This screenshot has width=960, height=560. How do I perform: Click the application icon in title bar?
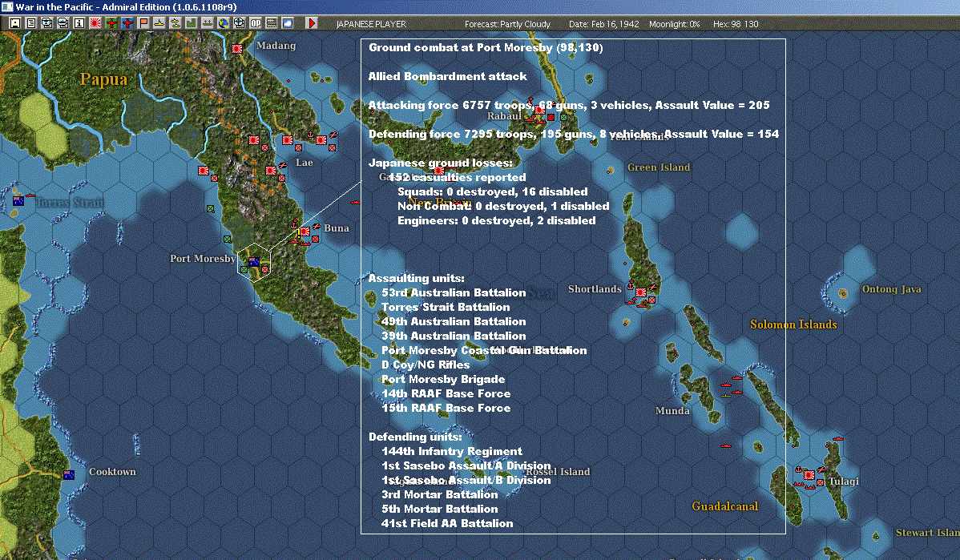click(x=6, y=6)
